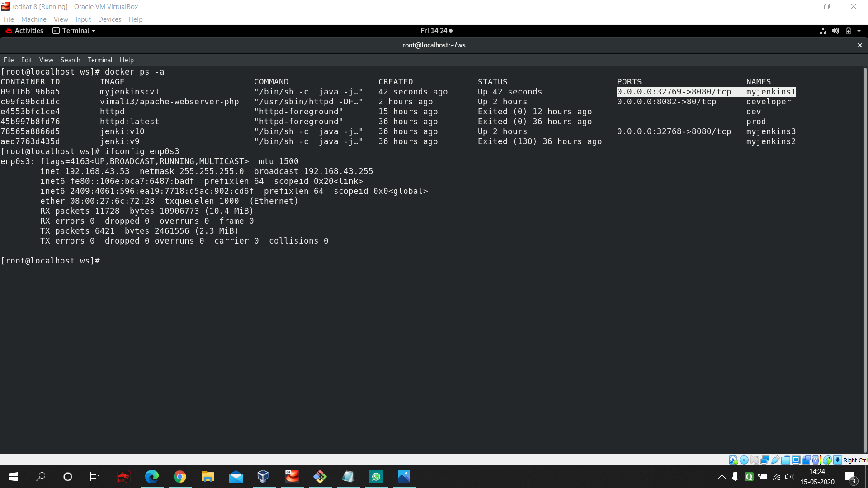Open VirtualBox Input menu

point(83,19)
